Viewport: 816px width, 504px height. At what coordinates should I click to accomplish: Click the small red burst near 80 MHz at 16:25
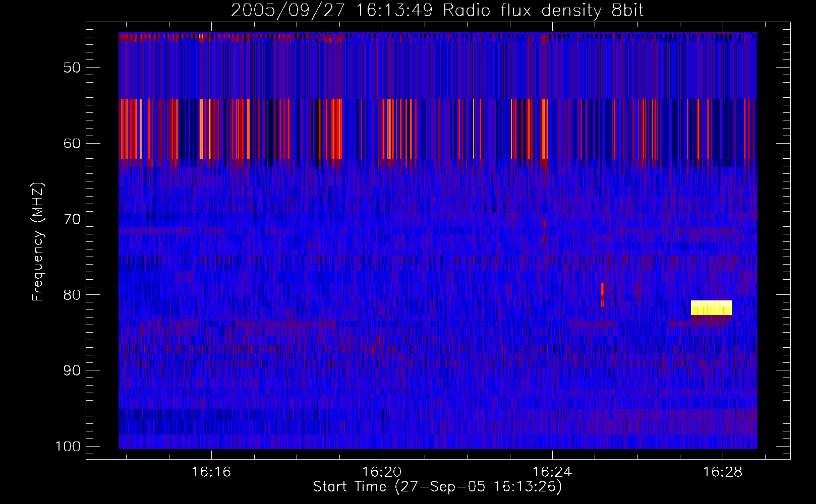[602, 295]
